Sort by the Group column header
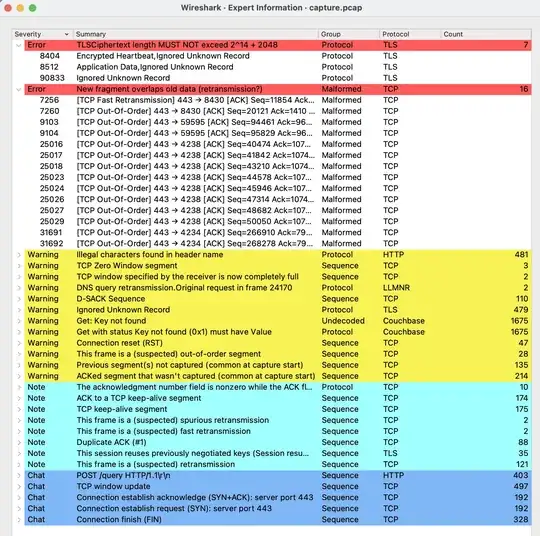 pos(349,34)
